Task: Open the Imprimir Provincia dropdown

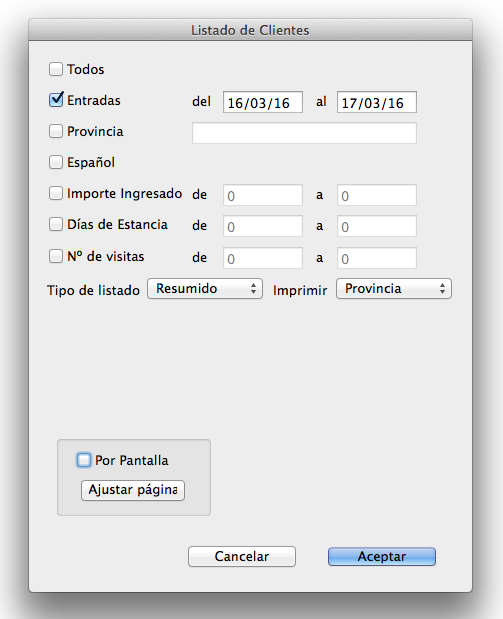Action: (x=394, y=289)
